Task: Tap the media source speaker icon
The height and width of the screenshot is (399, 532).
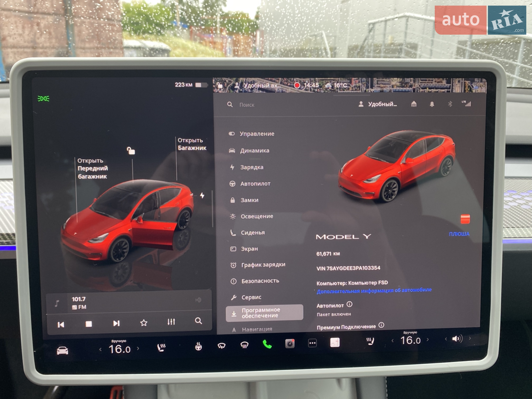Action: [x=198, y=300]
